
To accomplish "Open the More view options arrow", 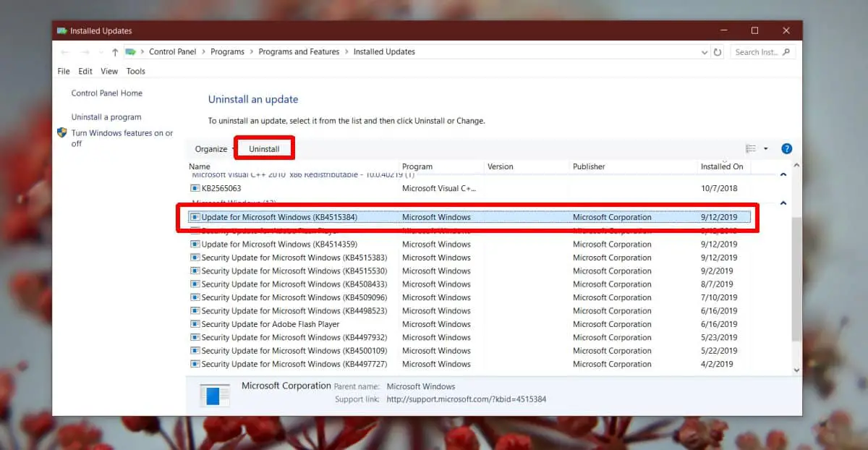I will [766, 149].
